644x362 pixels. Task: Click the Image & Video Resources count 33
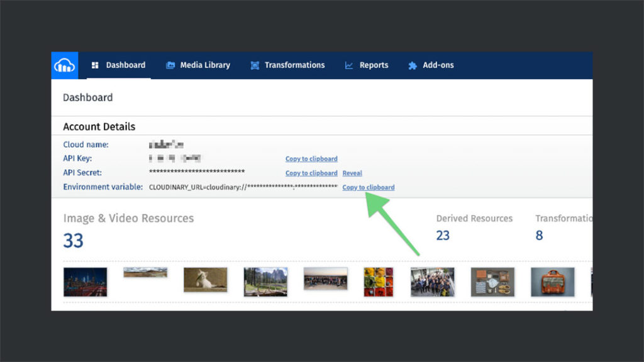coord(73,241)
